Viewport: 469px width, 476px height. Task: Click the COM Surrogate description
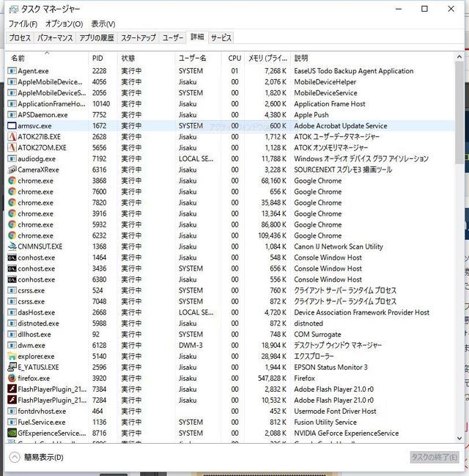click(x=317, y=334)
